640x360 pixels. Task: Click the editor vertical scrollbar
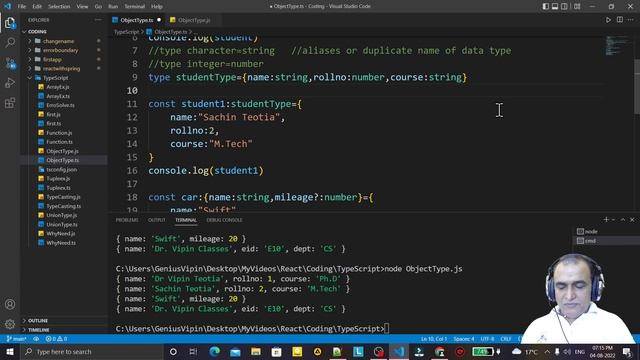(637, 87)
